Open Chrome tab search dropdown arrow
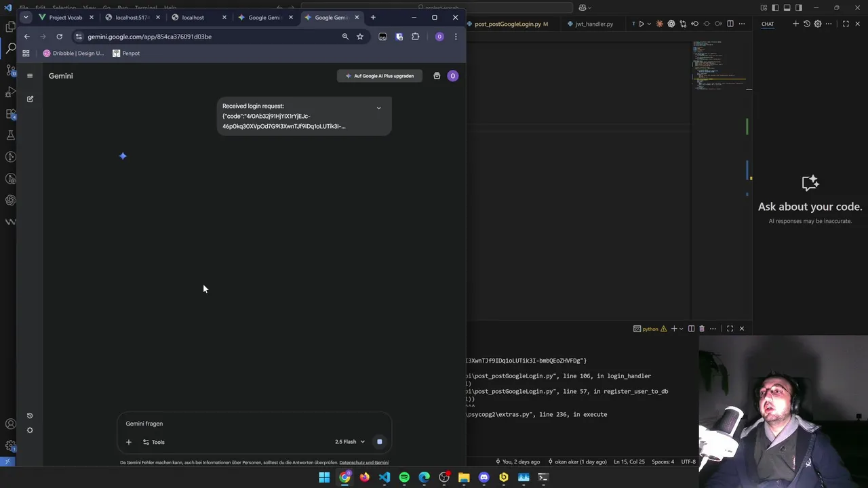 (x=25, y=17)
